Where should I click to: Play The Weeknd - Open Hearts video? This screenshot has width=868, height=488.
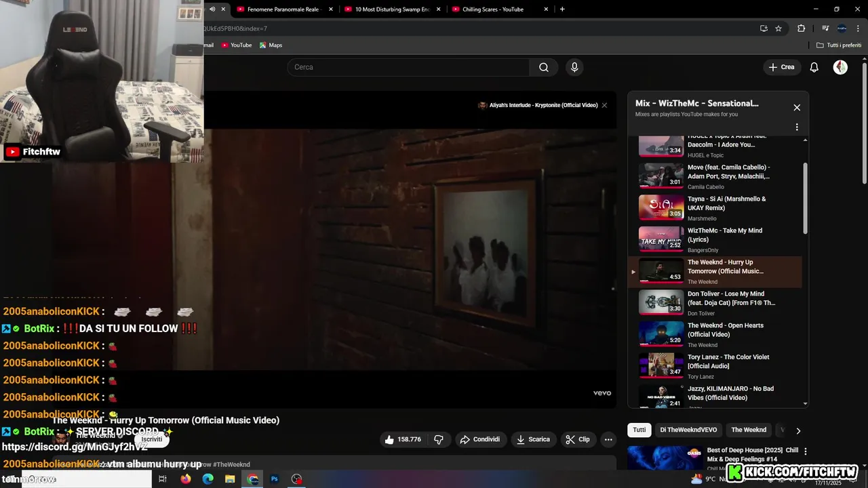pyautogui.click(x=715, y=334)
